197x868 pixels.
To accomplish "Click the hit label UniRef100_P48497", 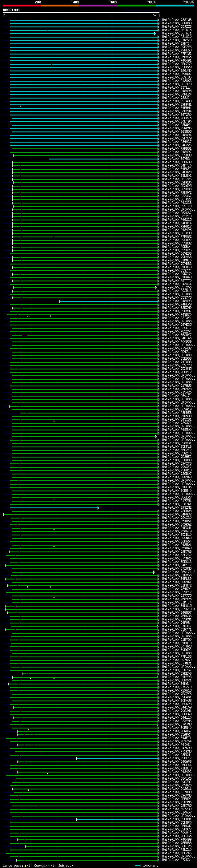I will pyautogui.click(x=177, y=152).
